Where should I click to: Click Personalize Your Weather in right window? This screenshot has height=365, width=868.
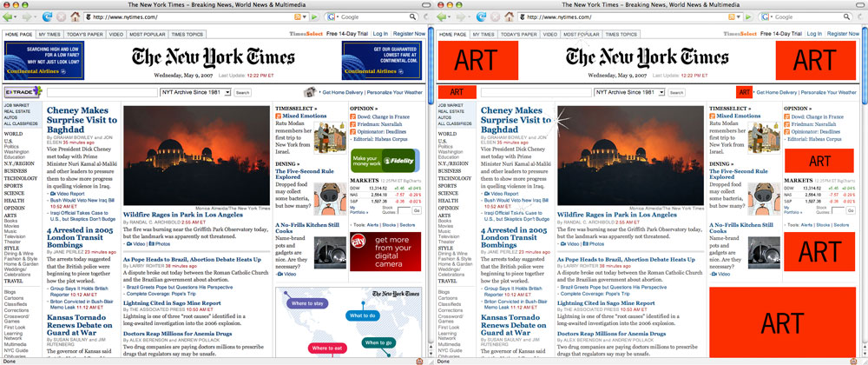coord(828,92)
